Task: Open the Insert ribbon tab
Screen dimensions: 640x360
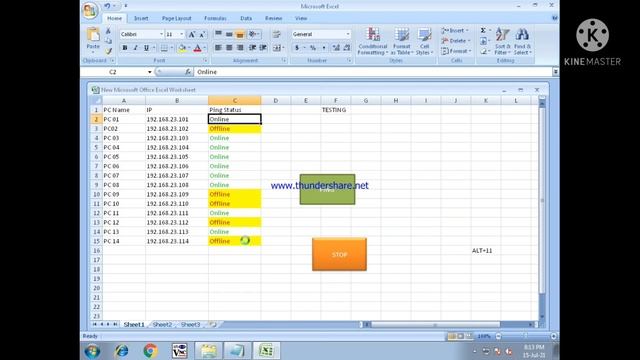Action: coord(141,18)
